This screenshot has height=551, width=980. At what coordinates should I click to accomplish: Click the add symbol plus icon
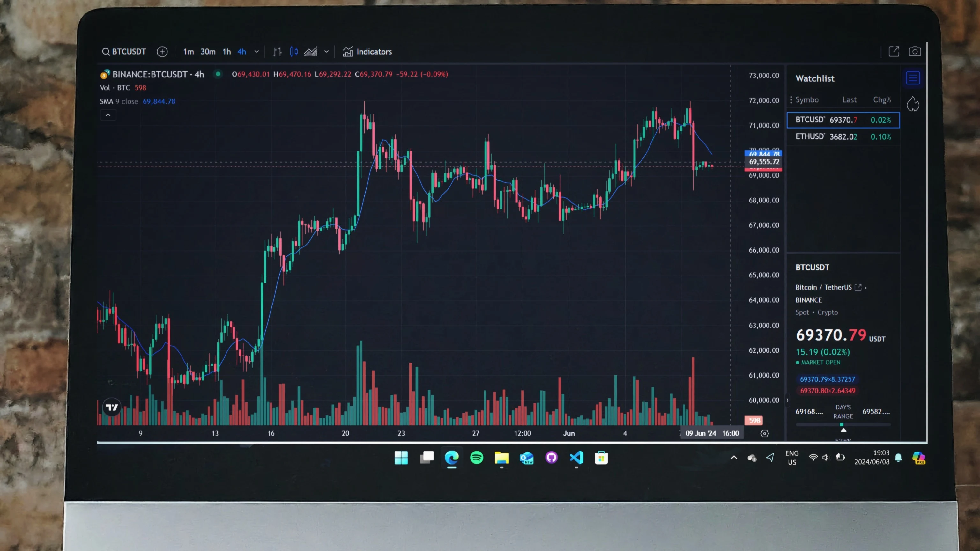click(x=162, y=52)
